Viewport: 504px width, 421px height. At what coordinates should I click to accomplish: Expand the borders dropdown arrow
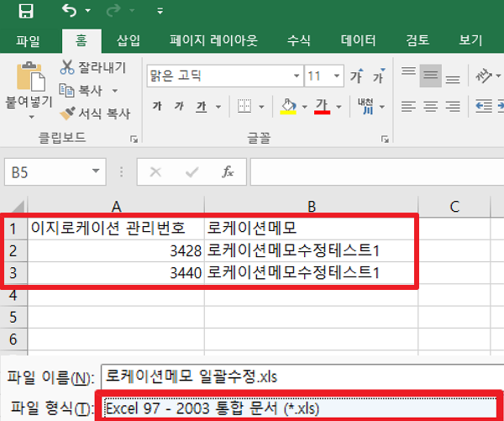pos(261,107)
